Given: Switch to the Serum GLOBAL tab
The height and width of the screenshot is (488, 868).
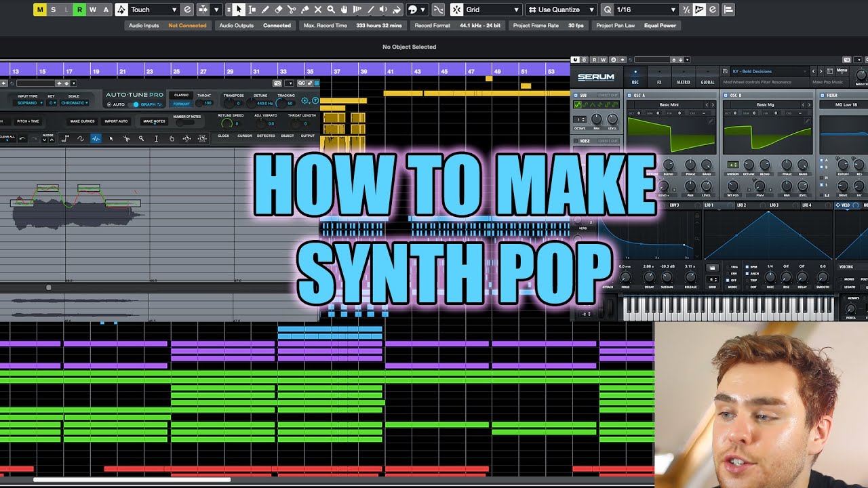Looking at the screenshot, I should pyautogui.click(x=707, y=77).
